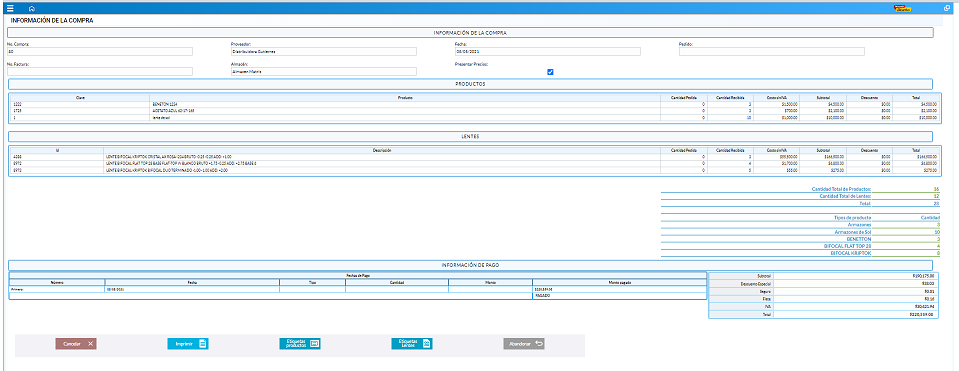Focus the No. Factura input field
This screenshot has width=959, height=371.
pyautogui.click(x=100, y=72)
